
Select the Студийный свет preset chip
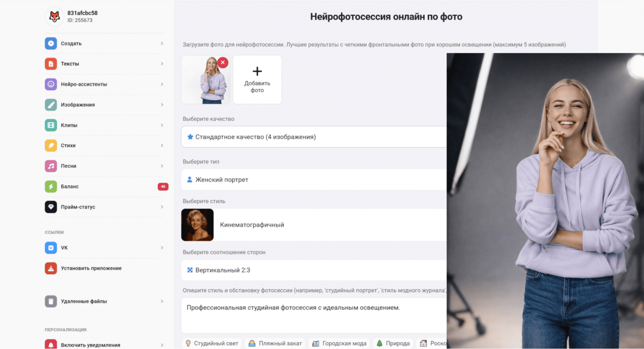212,343
